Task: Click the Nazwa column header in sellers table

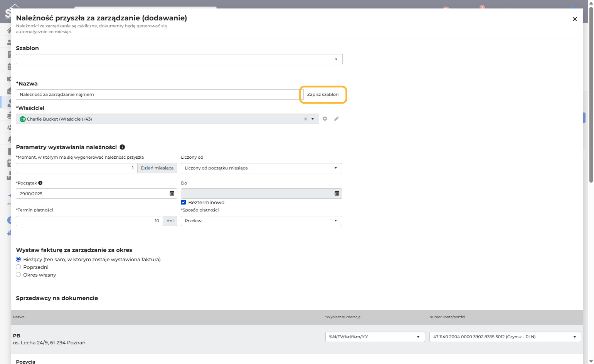Action: [19, 317]
